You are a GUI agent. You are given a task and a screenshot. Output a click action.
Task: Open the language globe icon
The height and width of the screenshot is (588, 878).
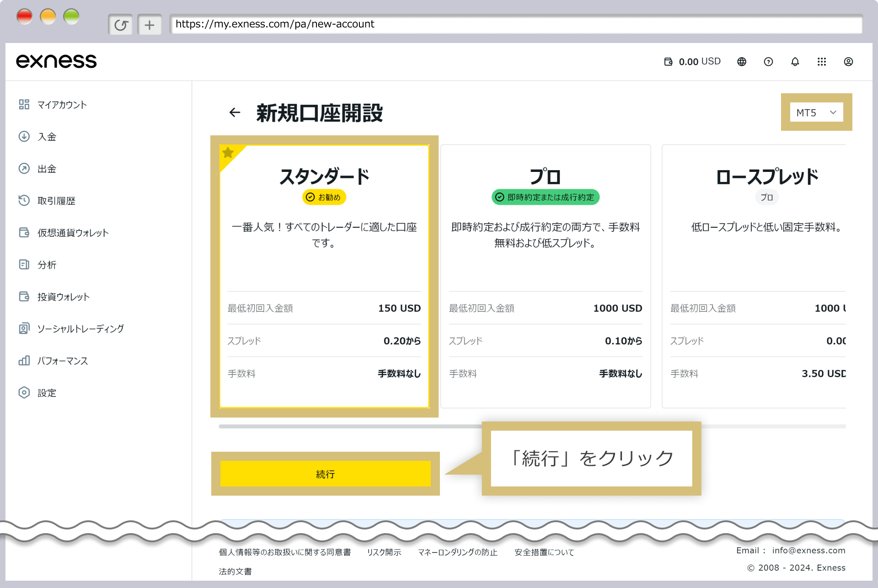point(742,62)
